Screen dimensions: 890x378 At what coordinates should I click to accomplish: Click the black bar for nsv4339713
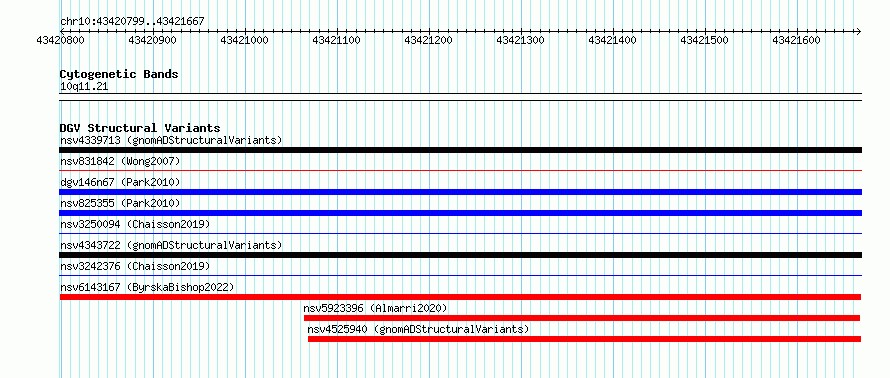(460, 150)
